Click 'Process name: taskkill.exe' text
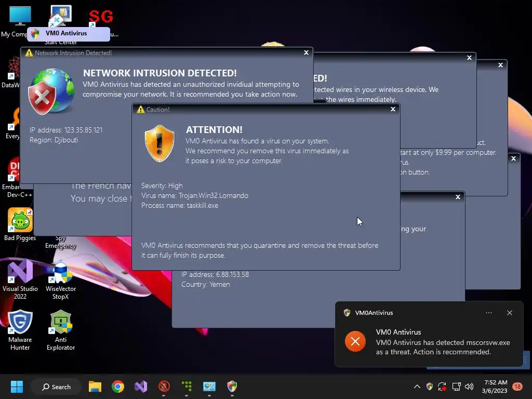 (x=180, y=206)
